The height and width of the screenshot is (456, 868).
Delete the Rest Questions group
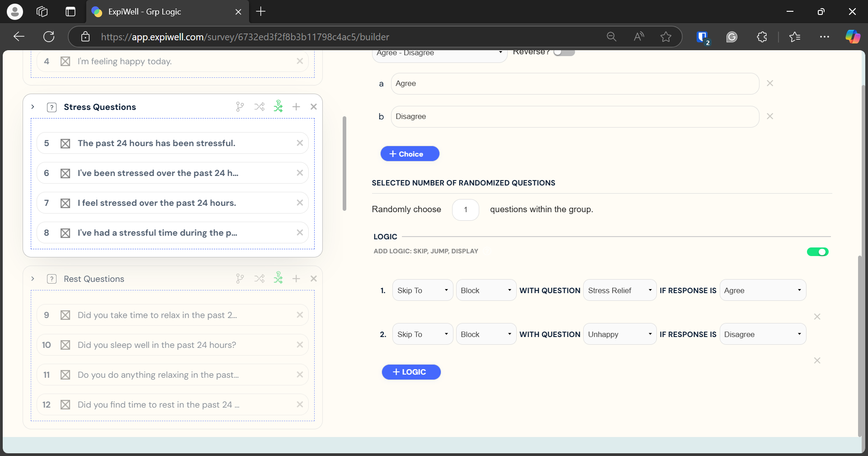coord(314,279)
